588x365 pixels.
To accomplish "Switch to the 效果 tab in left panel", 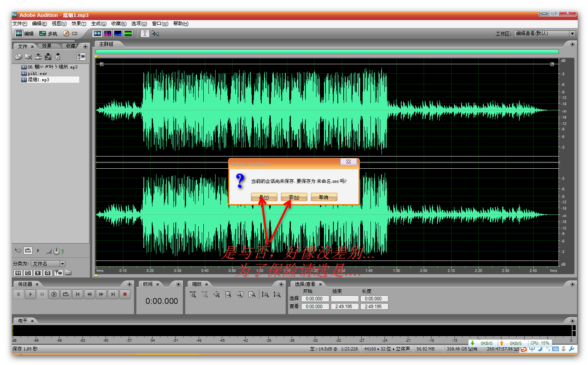I will click(47, 46).
